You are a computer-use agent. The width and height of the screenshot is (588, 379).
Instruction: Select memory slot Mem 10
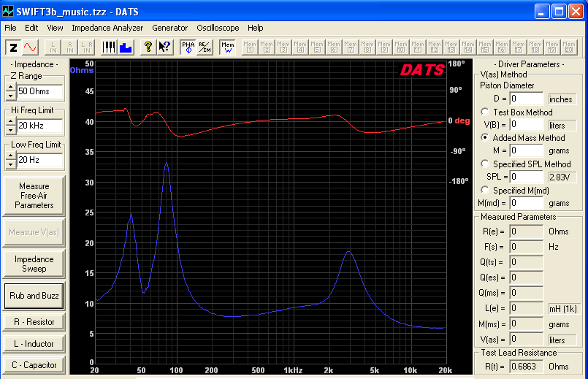[401, 47]
